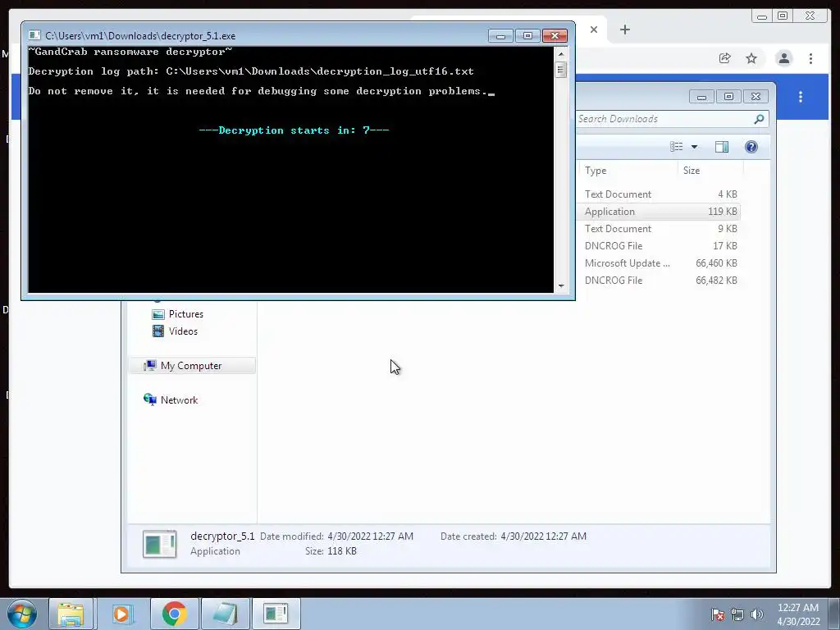Launch Windows Media Player from the taskbar
Viewport: 840px width, 630px height.
coord(121,614)
